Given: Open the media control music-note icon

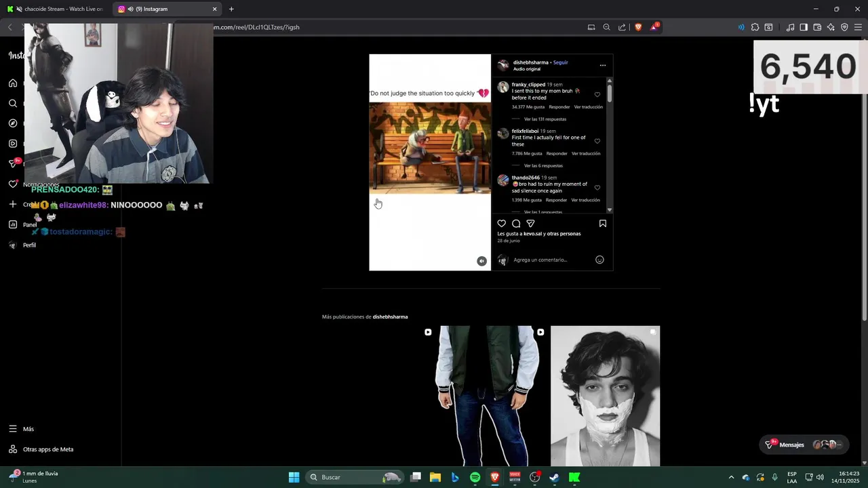Looking at the screenshot, I should pyautogui.click(x=790, y=27).
